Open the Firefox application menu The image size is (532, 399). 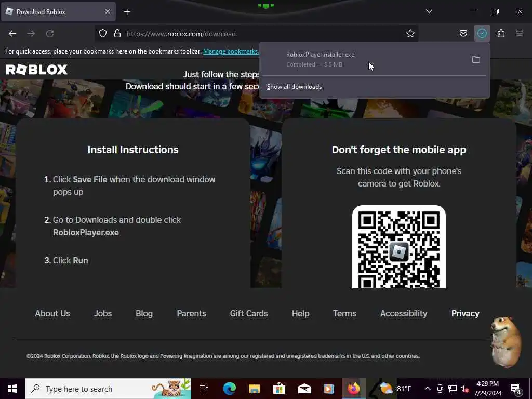coord(520,34)
